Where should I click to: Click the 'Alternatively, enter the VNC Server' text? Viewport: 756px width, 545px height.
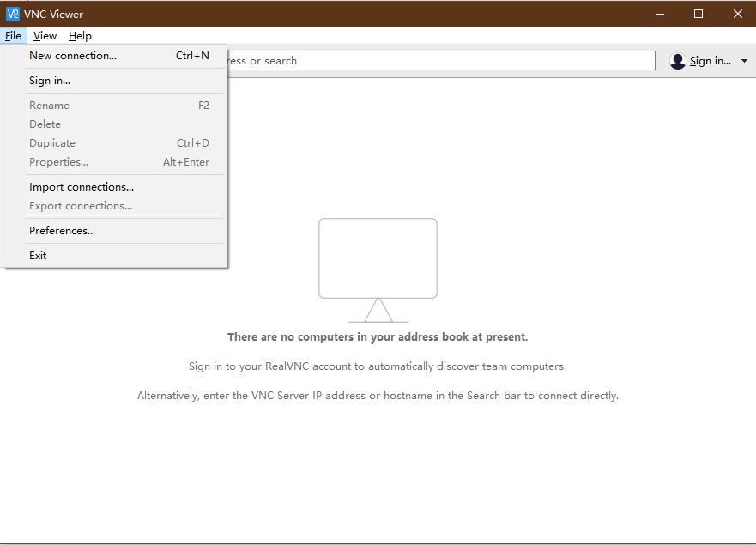[x=378, y=396]
